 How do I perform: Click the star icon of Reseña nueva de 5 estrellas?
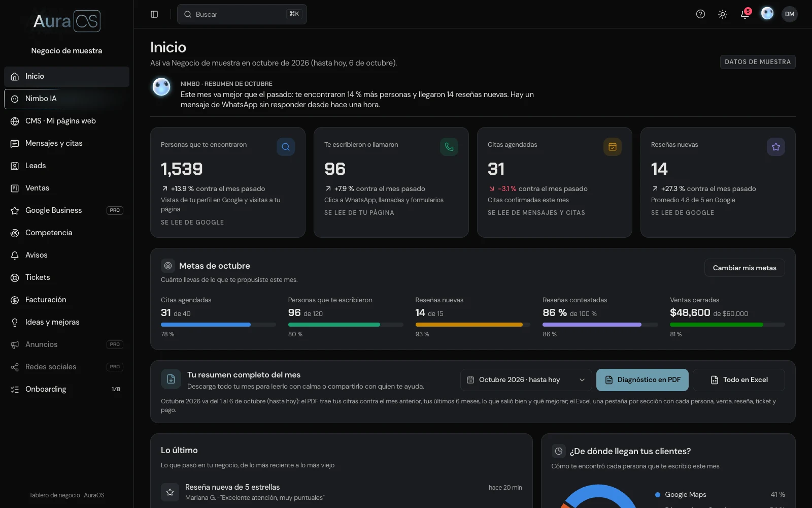coord(170,492)
